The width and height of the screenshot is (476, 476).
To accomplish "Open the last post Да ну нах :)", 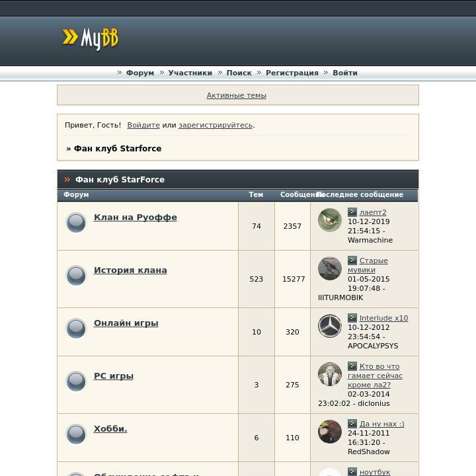I will (382, 424).
